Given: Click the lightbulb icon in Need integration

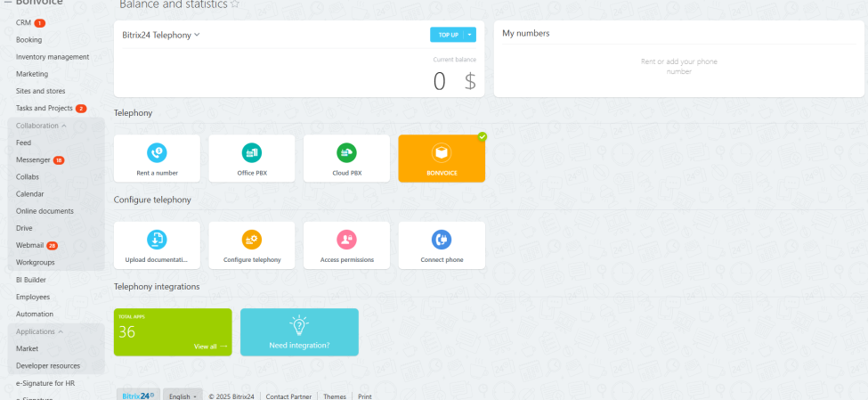Looking at the screenshot, I should (299, 326).
